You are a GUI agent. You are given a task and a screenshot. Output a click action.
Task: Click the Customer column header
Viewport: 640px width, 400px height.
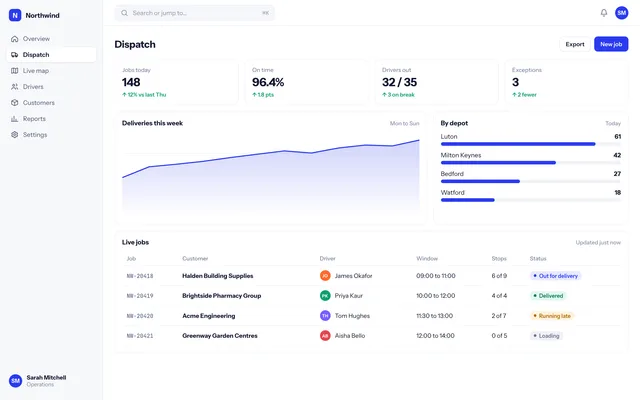[x=195, y=258]
